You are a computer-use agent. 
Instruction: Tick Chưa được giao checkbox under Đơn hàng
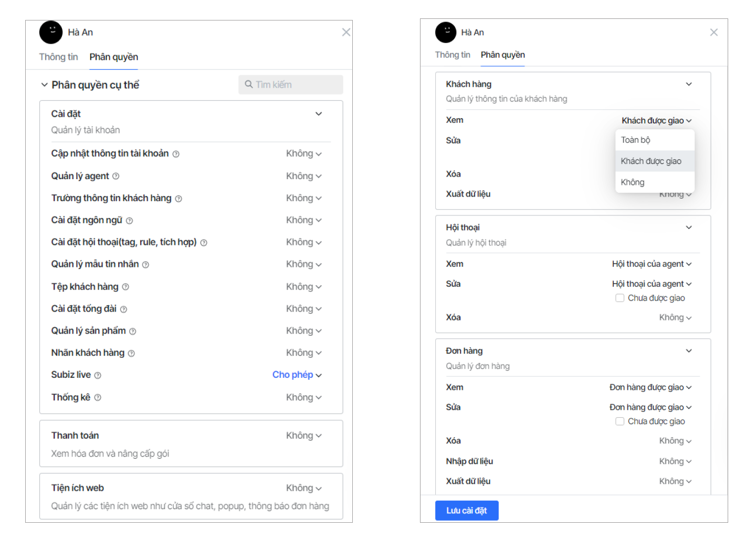[x=619, y=421]
